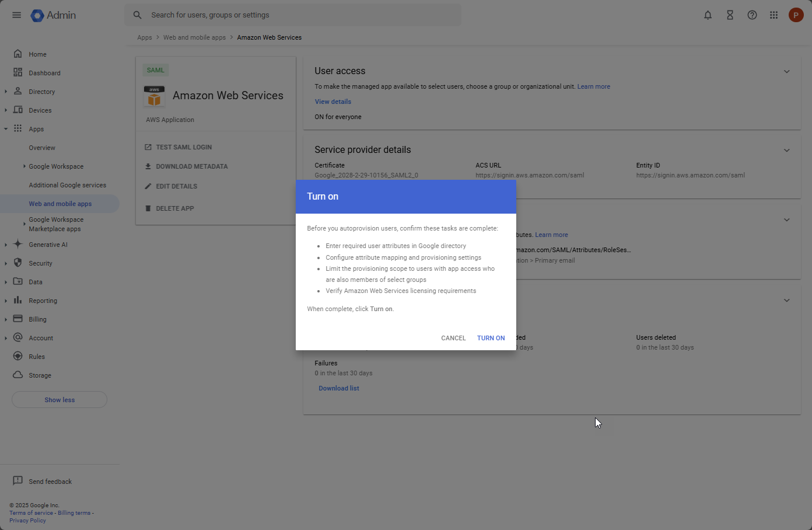Open Overview under Apps
The height and width of the screenshot is (530, 812).
[x=42, y=148]
